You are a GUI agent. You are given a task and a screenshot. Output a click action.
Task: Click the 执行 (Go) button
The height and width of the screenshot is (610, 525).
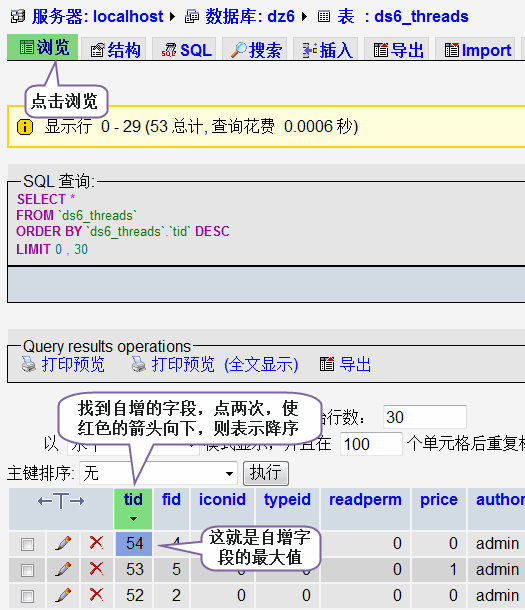pyautogui.click(x=266, y=473)
